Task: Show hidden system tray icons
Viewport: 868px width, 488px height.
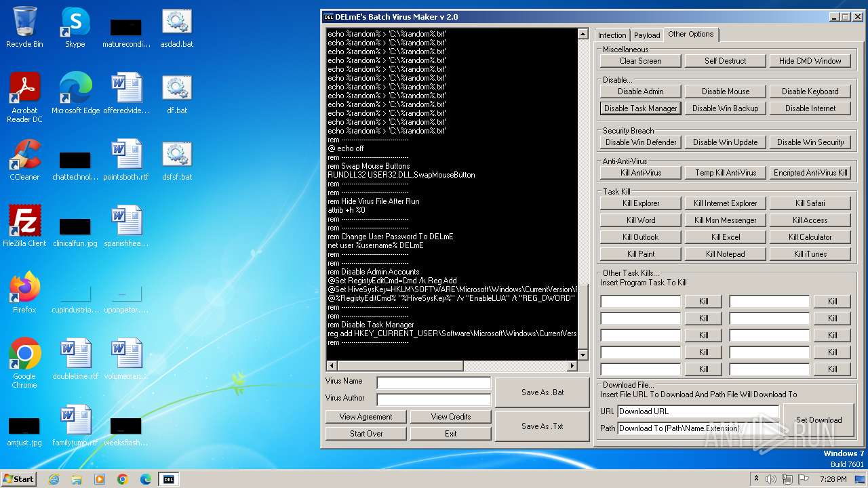Action: pos(756,479)
